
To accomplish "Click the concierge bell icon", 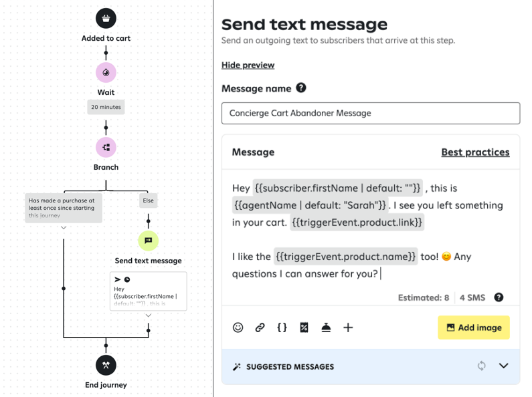I will (326, 327).
